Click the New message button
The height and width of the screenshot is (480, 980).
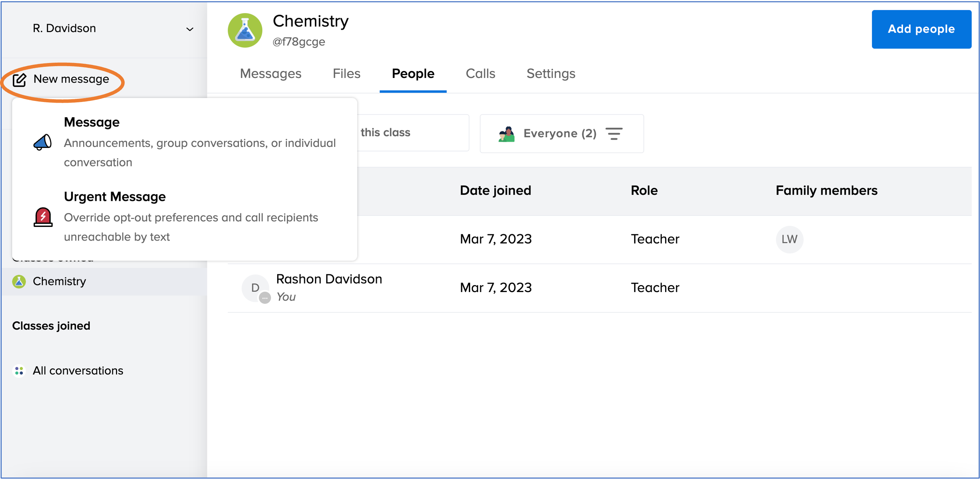pyautogui.click(x=62, y=79)
